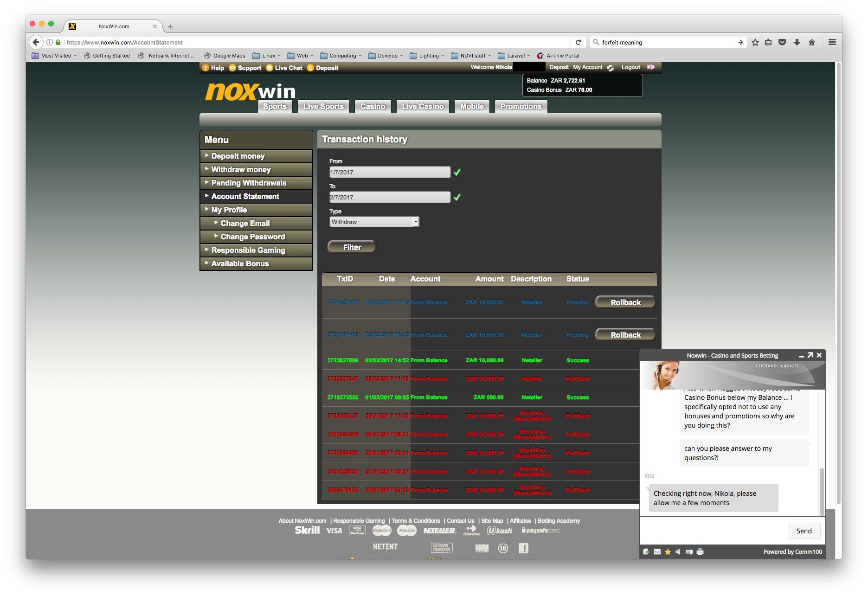Submit the search with the go arrow

[x=740, y=42]
